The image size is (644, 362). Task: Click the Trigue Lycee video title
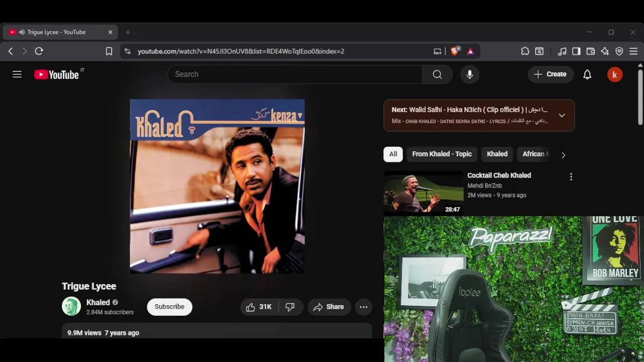point(89,286)
